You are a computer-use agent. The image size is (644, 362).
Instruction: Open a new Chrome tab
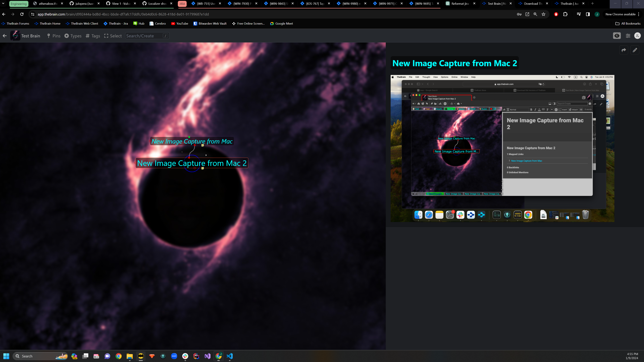[592, 4]
